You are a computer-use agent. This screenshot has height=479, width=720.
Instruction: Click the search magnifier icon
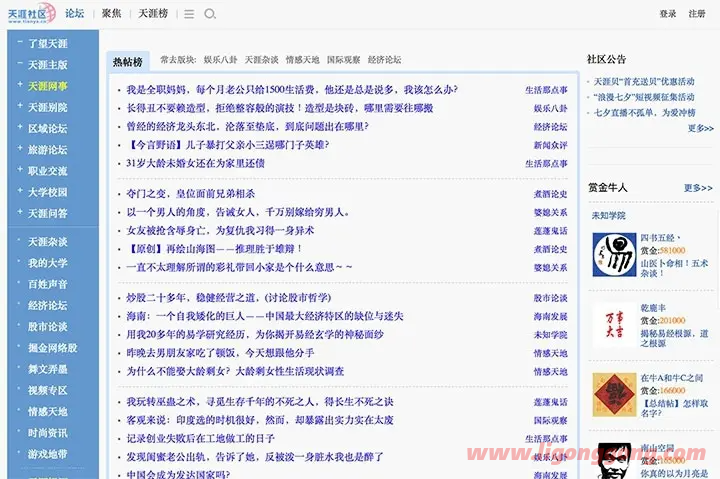coord(210,14)
